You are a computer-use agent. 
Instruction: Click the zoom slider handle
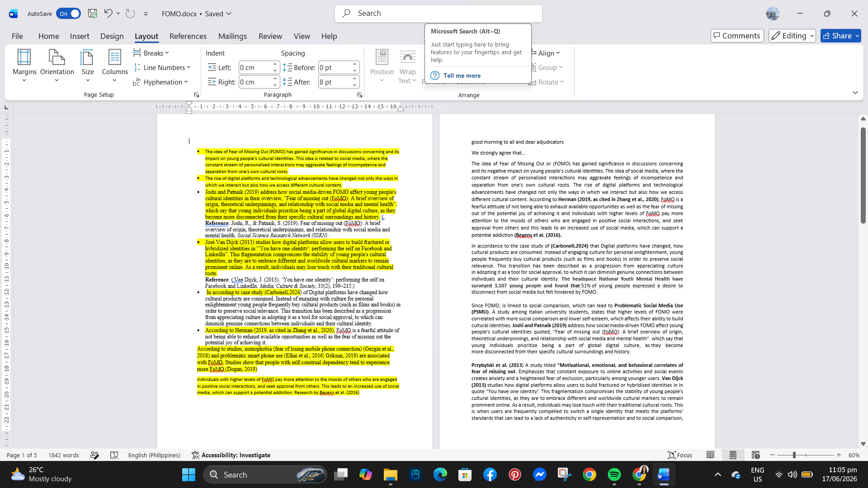(794, 455)
